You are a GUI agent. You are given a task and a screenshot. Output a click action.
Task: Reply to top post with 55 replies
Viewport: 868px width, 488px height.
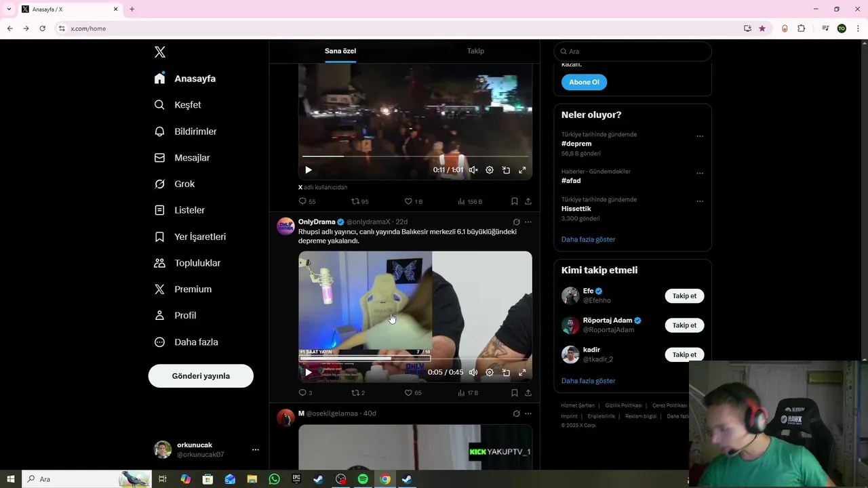(307, 201)
